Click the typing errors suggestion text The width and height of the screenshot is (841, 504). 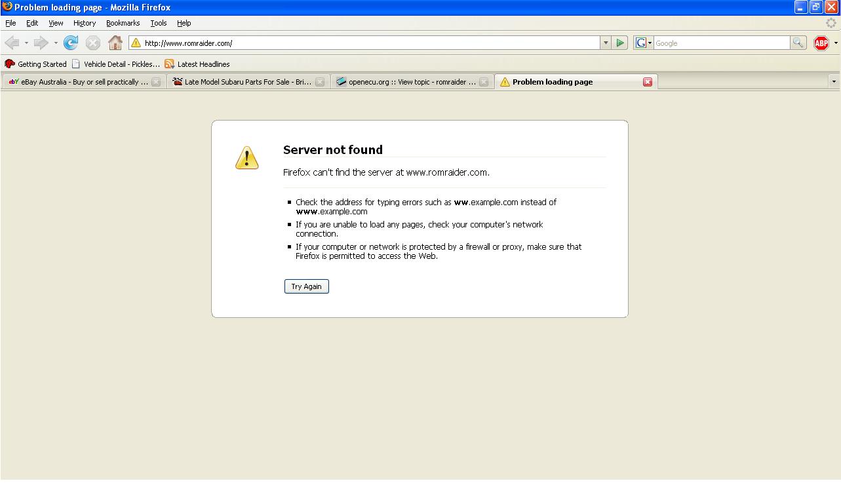pos(426,207)
